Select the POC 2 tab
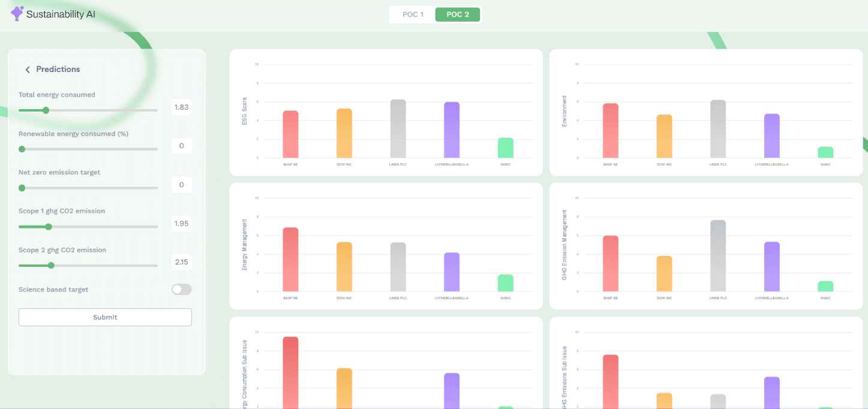Screen dimensions: 868x409 [458, 14]
